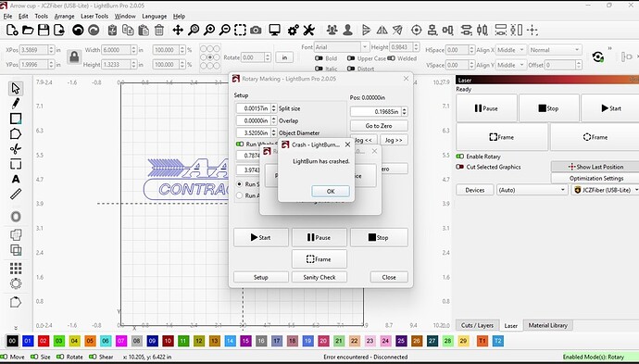The width and height of the screenshot is (639, 364).
Task: Click Sanity Check in Rotary Marking
Action: [x=319, y=277]
